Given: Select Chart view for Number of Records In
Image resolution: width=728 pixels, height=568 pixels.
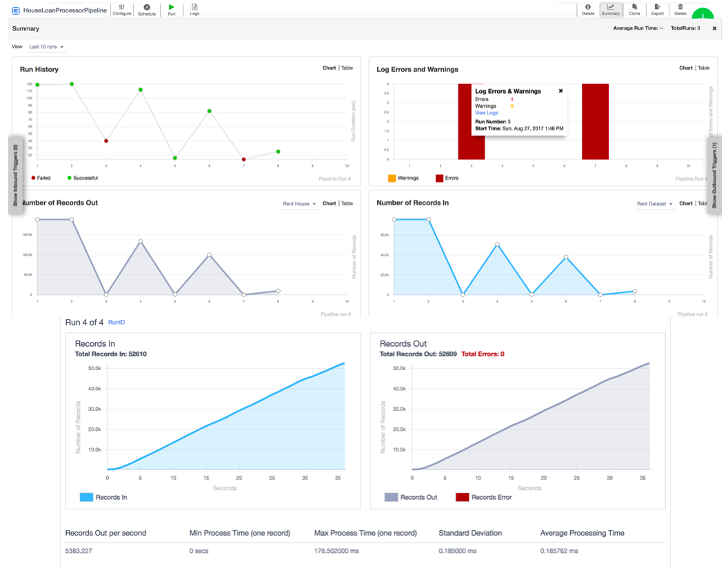Looking at the screenshot, I should [686, 203].
